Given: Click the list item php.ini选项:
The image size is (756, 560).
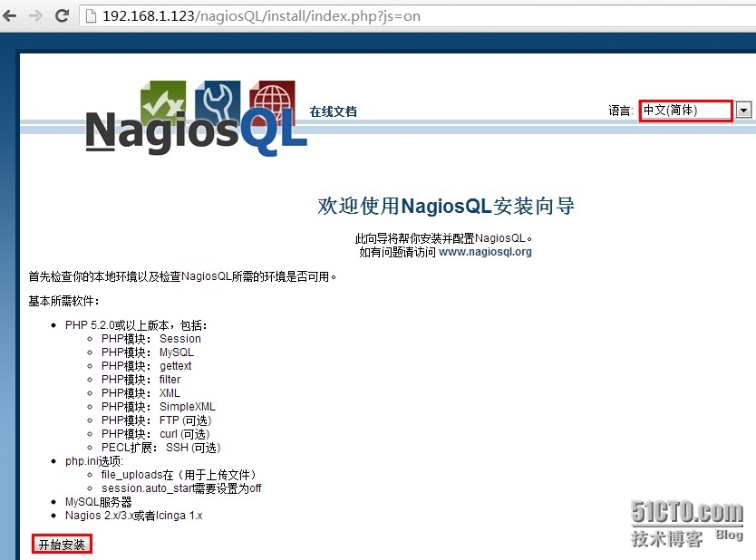Looking at the screenshot, I should 94,461.
